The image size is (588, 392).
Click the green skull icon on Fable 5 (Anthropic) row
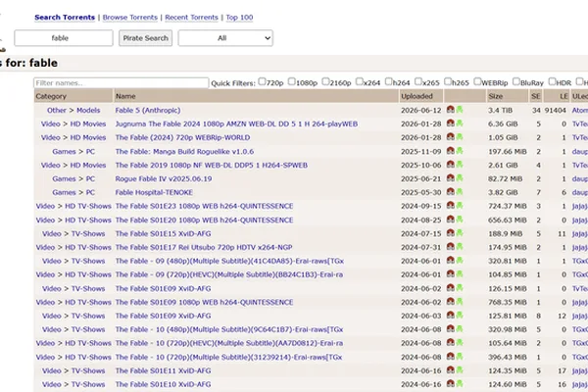point(460,110)
